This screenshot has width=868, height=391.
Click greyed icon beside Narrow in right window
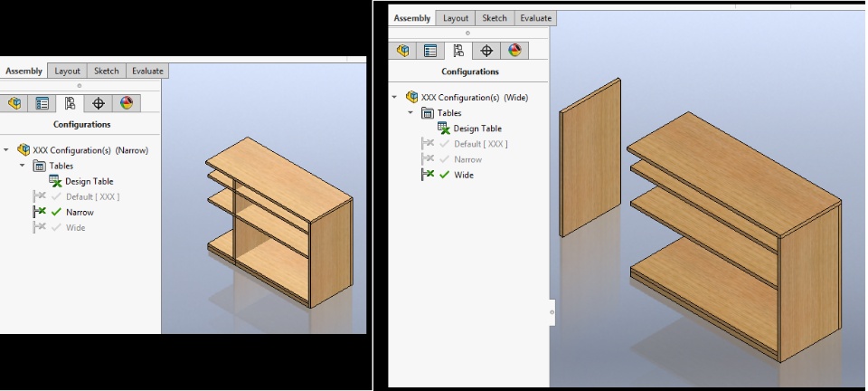click(x=428, y=159)
